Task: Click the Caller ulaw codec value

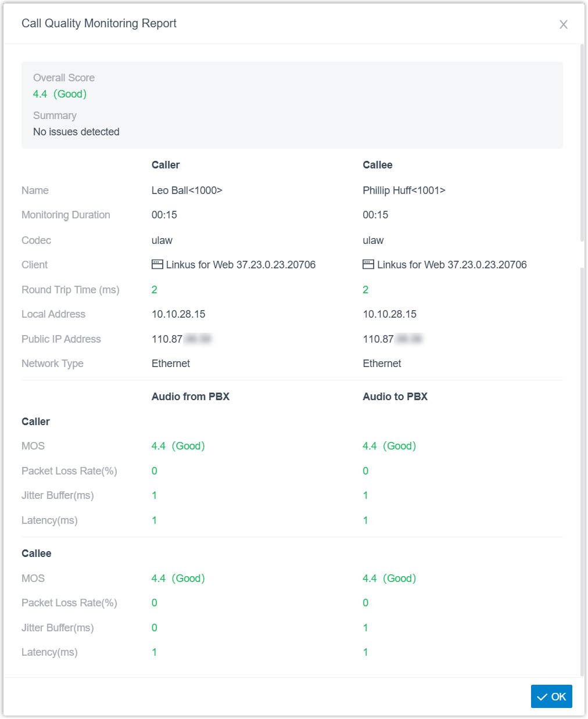Action: (162, 240)
